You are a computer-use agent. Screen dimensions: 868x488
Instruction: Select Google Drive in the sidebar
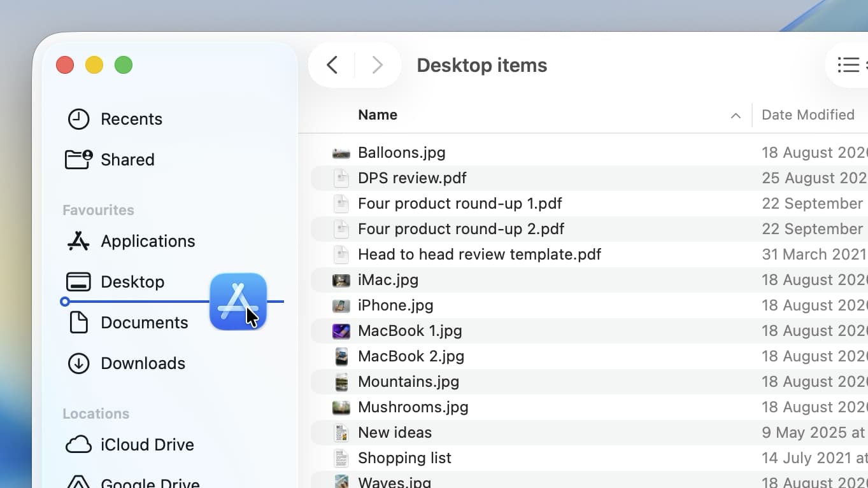(x=150, y=482)
